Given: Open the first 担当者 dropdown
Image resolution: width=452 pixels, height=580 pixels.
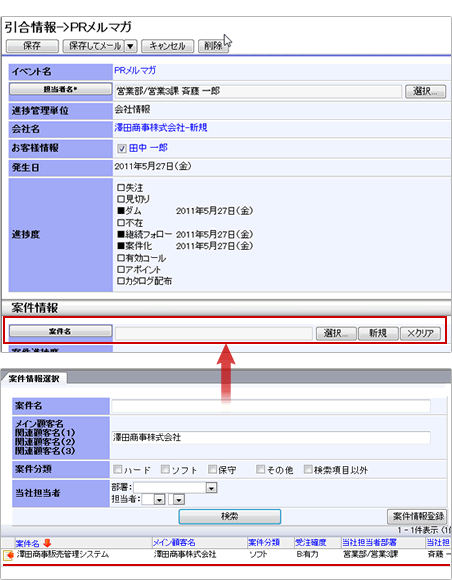Looking at the screenshot, I should 159,500.
